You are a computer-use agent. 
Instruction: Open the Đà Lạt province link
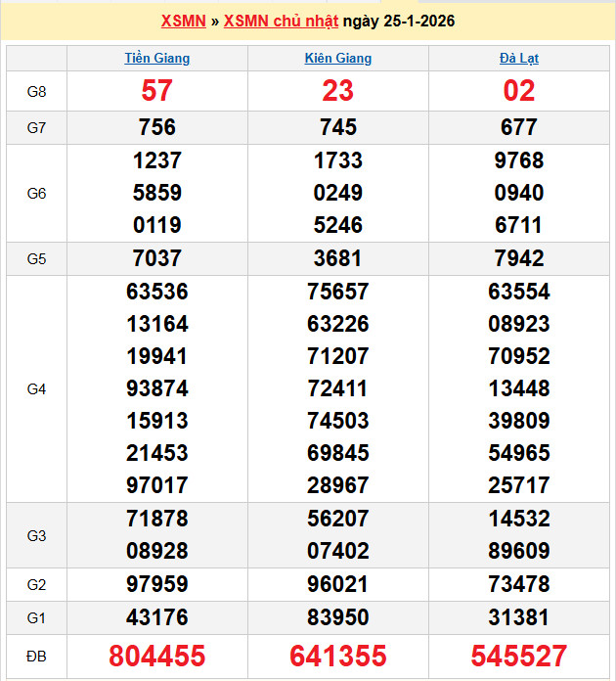point(519,58)
